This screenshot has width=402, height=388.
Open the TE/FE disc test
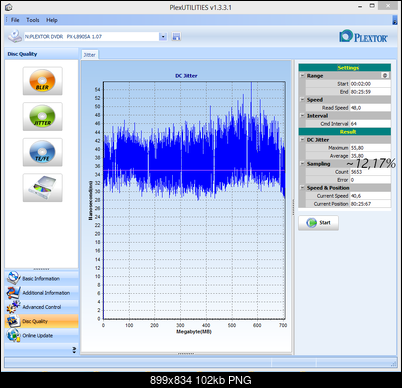(x=42, y=152)
